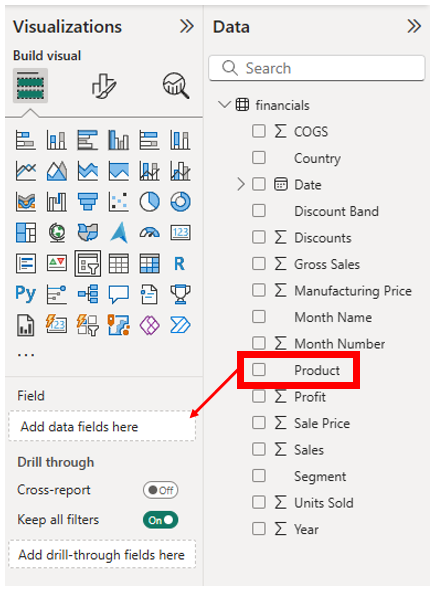Switch to the Analytics magnifier tab
438x594 pixels.
tap(176, 86)
